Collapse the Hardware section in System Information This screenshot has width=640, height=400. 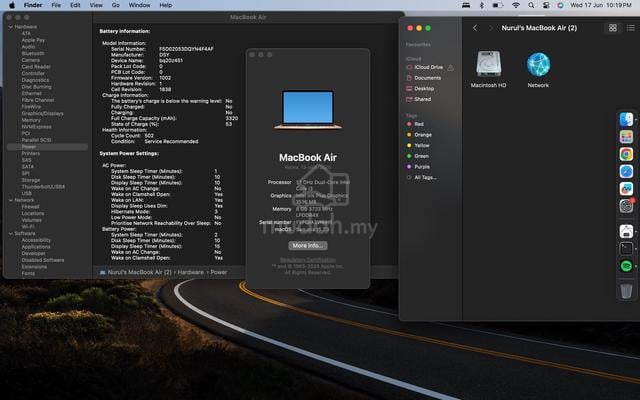(11, 27)
